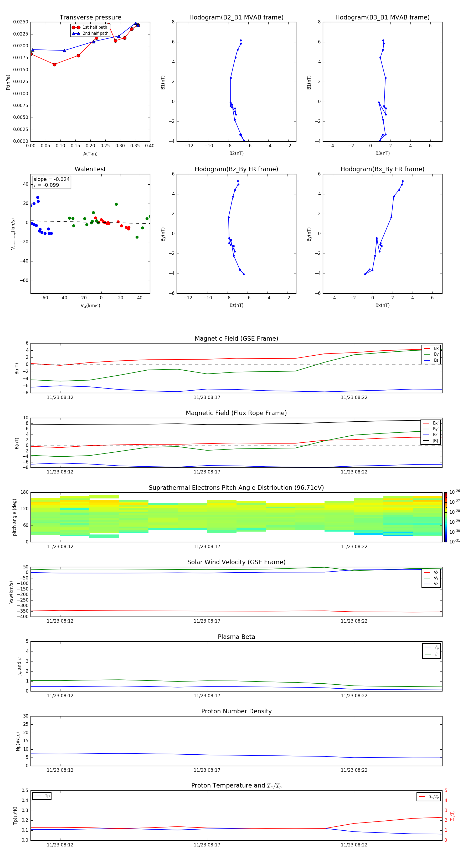Screen dimensions: 473x868
Task: Click the 'Transverse pressure' plot title
Action: [x=90, y=18]
